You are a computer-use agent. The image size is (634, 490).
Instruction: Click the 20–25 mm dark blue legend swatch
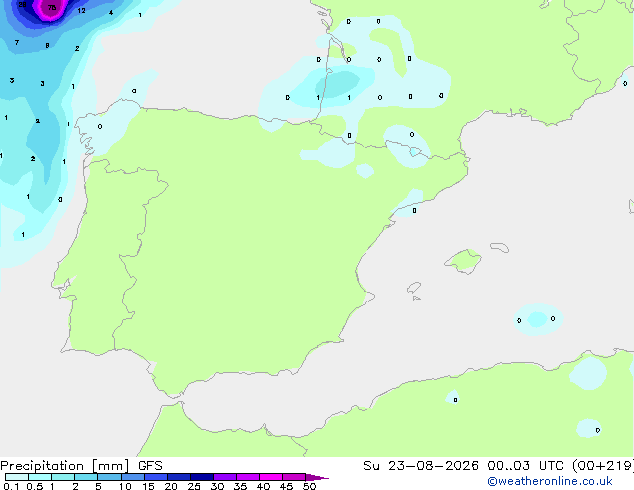pyautogui.click(x=179, y=477)
